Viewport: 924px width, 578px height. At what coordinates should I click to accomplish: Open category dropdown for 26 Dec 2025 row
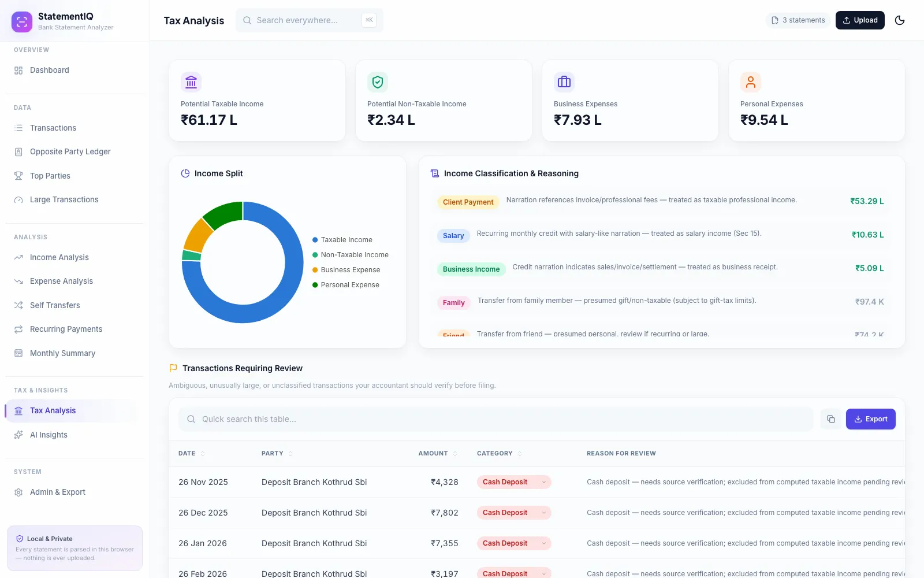(514, 513)
